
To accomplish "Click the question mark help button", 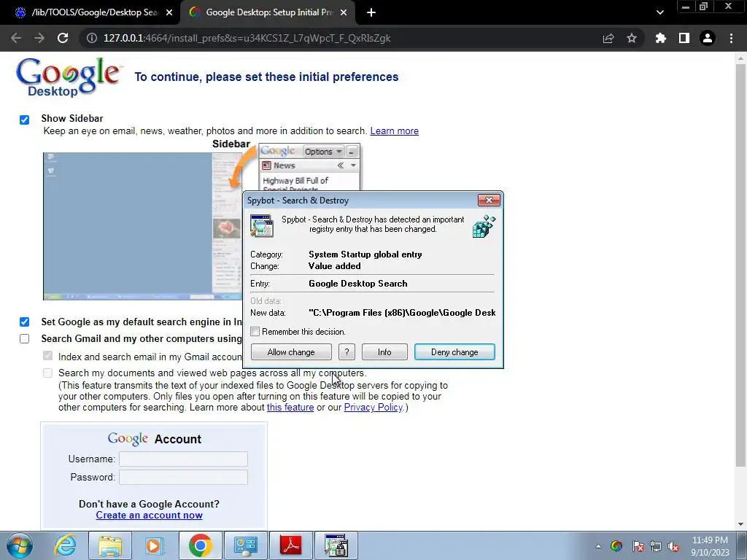I will (347, 352).
